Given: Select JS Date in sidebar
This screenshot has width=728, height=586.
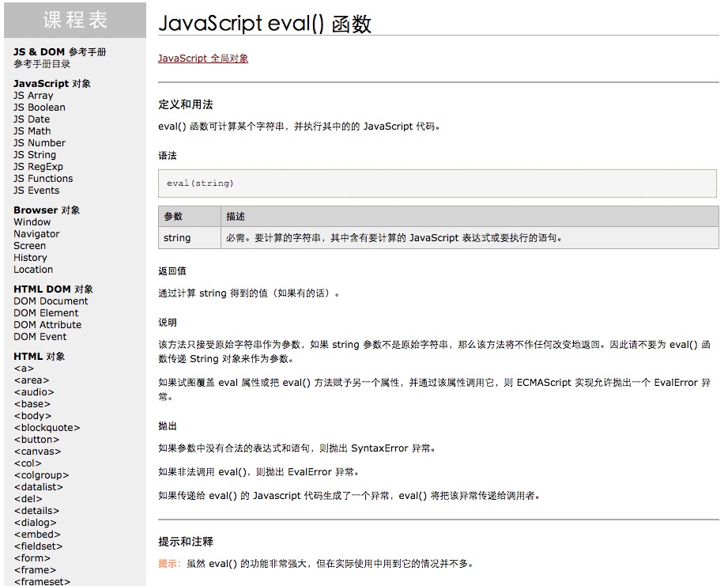Looking at the screenshot, I should click(x=32, y=119).
